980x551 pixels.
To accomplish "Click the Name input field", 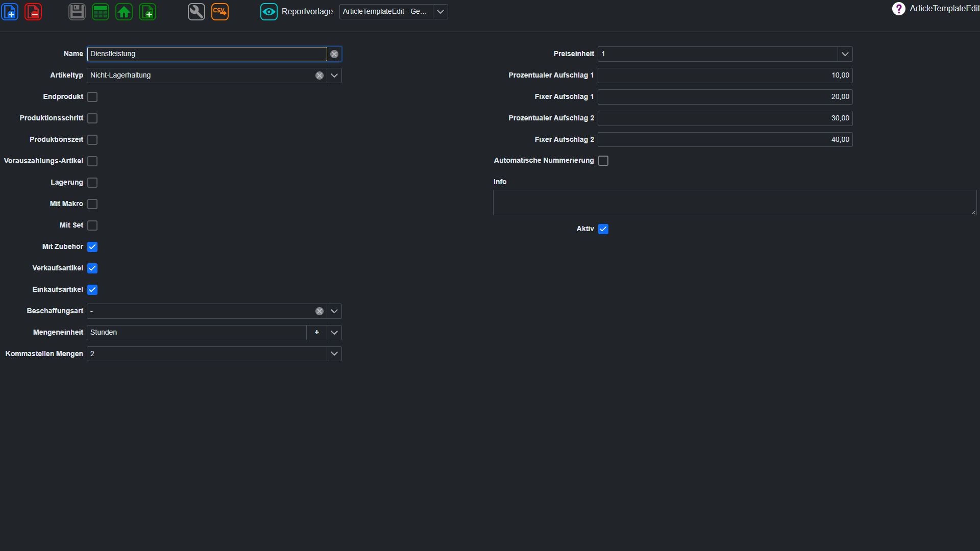I will [207, 54].
